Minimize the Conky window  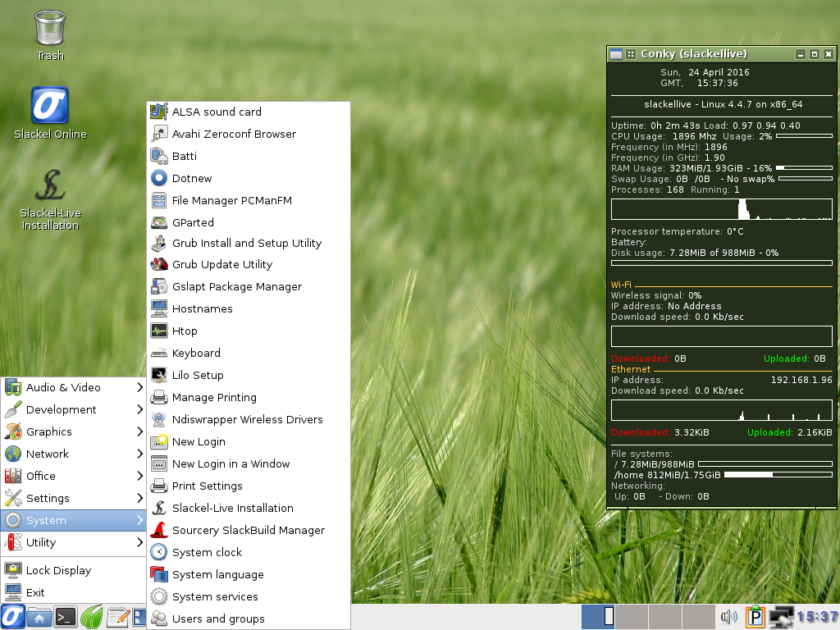pos(801,54)
